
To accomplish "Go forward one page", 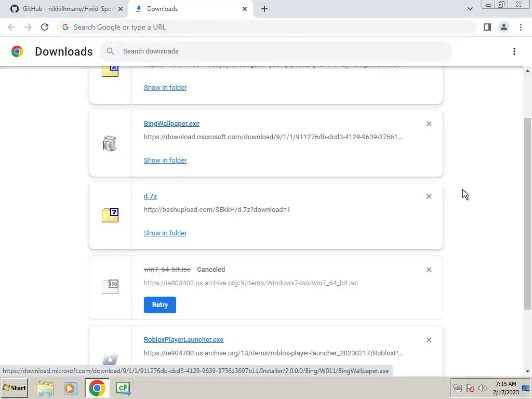I will pyautogui.click(x=28, y=27).
